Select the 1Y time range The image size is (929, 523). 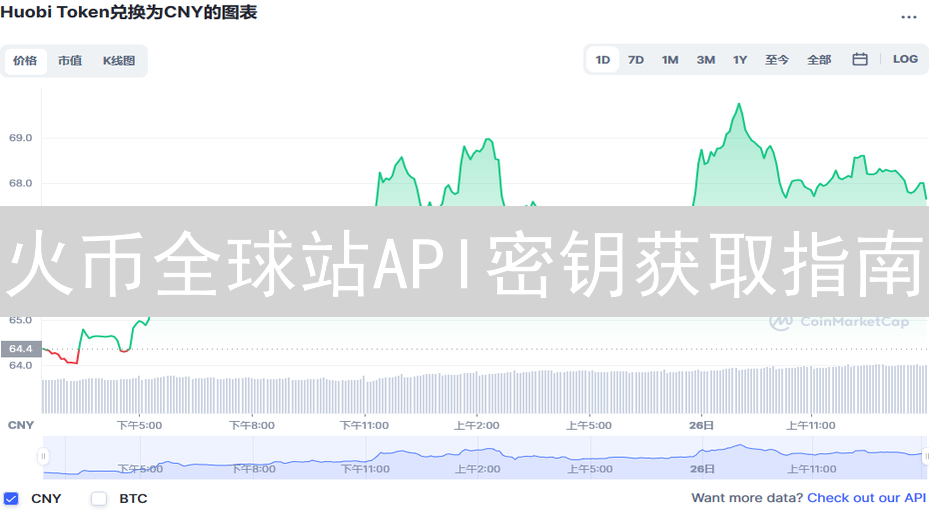tap(740, 60)
